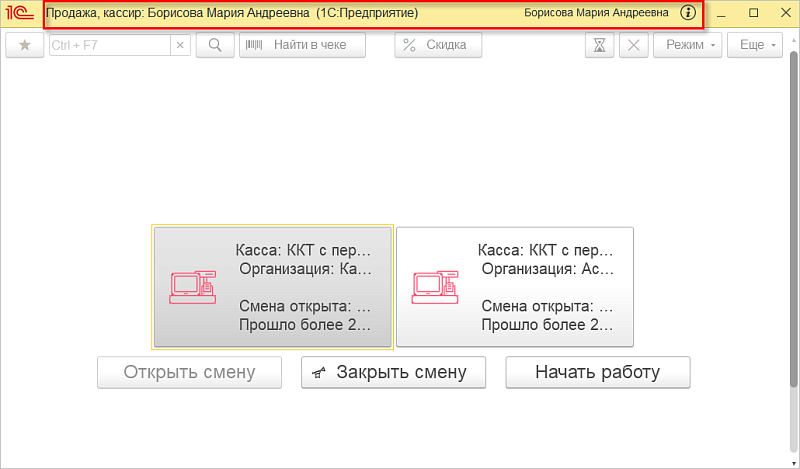Click the toolbar X cancel receipt icon
Viewport: 800px width, 469px height.
click(x=634, y=45)
